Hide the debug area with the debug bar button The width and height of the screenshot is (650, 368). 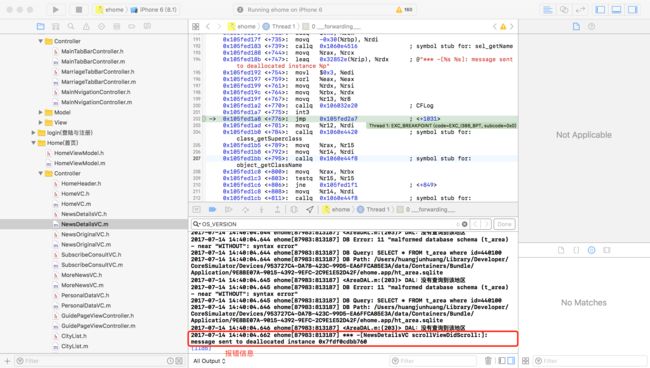pos(196,210)
